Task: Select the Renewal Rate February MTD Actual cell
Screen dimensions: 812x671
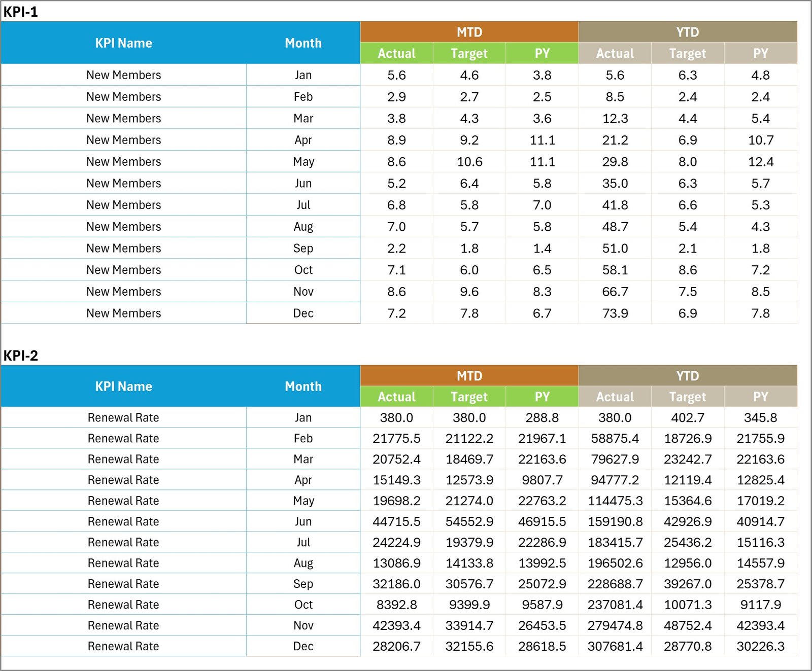Action: [x=396, y=438]
